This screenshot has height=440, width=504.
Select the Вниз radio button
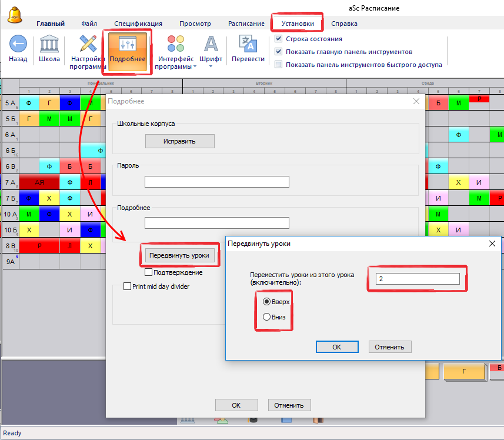[x=267, y=317]
